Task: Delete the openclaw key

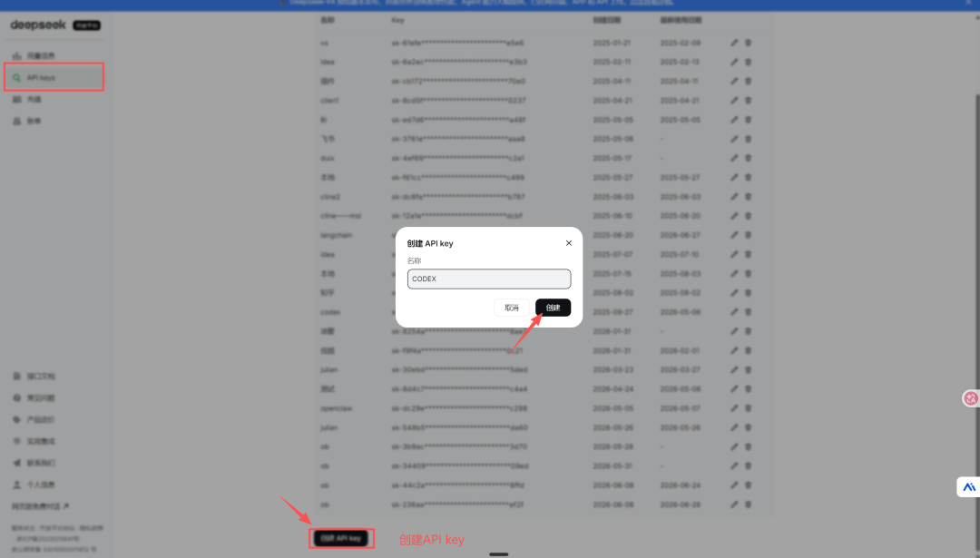Action: 748,408
